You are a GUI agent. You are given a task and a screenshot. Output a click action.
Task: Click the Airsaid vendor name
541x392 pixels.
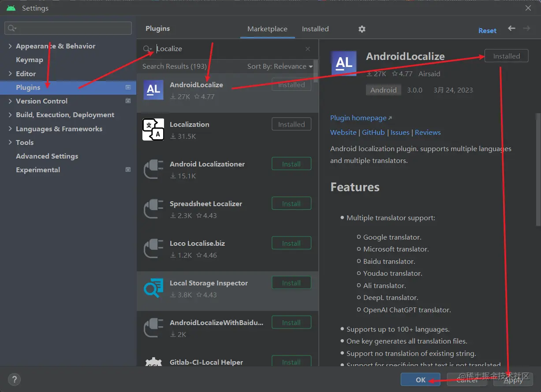click(429, 74)
